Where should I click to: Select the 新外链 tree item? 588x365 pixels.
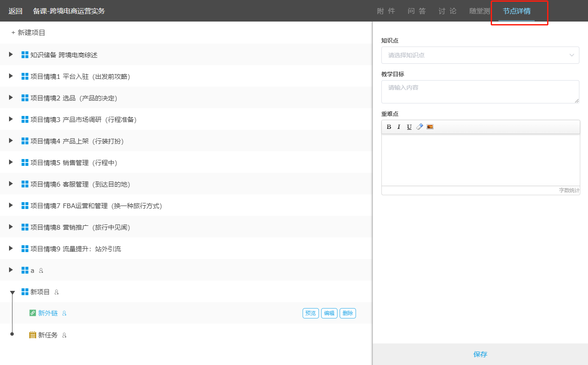coord(48,313)
